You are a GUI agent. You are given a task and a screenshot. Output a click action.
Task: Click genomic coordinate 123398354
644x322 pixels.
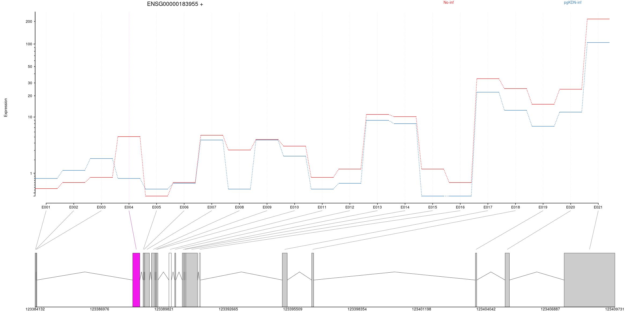pyautogui.click(x=357, y=309)
